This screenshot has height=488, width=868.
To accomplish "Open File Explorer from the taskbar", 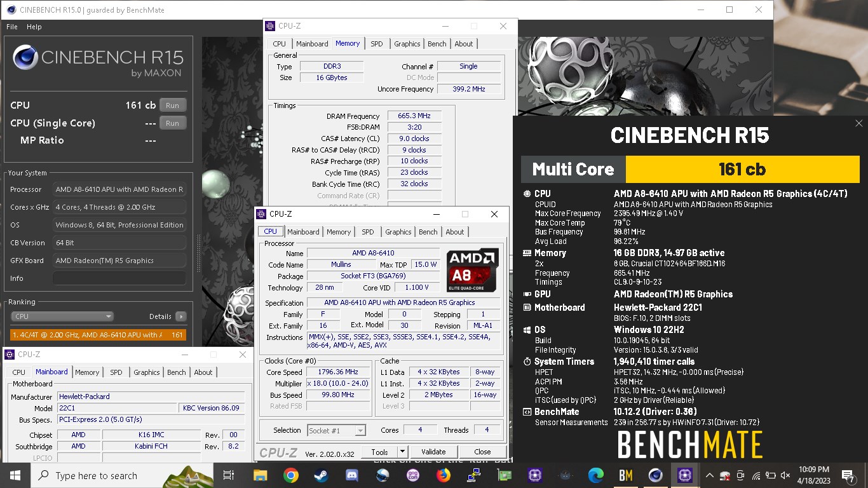I will [261, 475].
